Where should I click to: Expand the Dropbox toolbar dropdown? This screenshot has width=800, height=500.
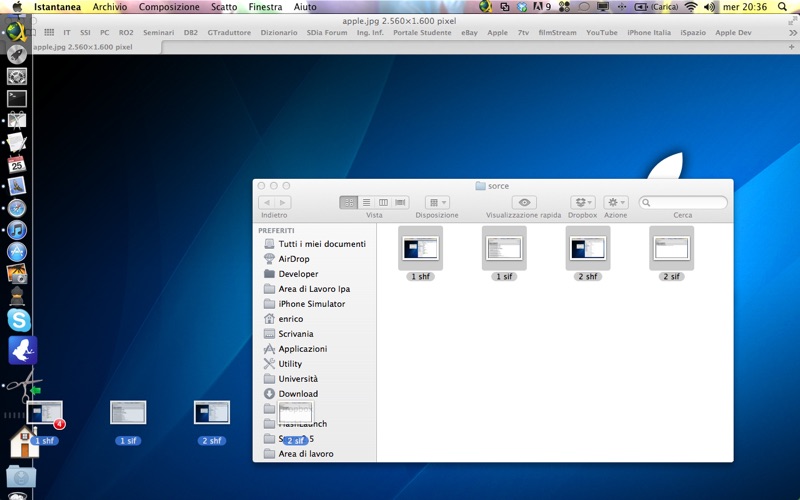(x=582, y=203)
